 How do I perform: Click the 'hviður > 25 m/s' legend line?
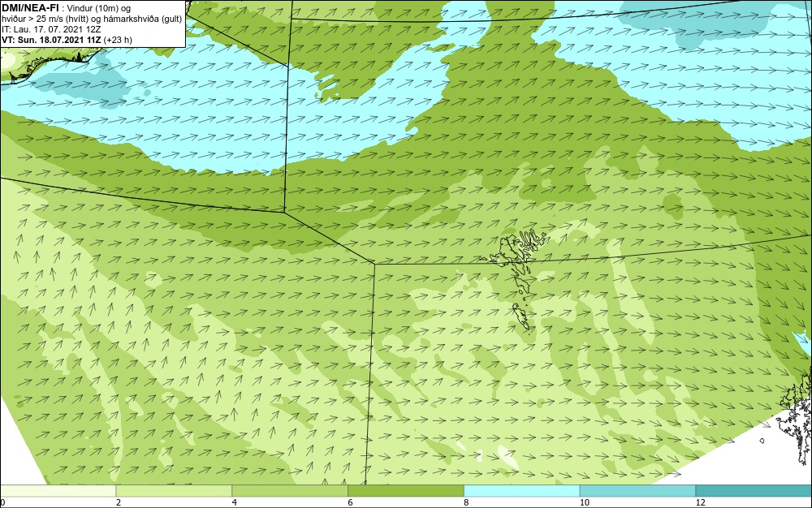92,19
